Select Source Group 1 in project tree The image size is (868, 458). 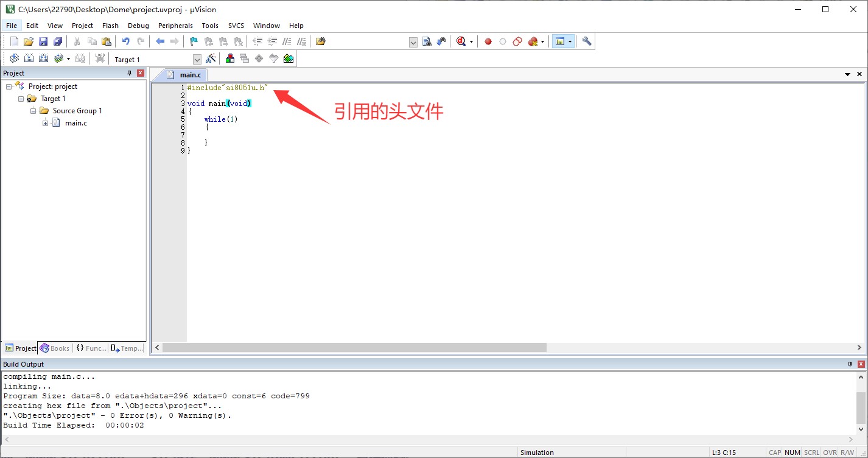[77, 110]
